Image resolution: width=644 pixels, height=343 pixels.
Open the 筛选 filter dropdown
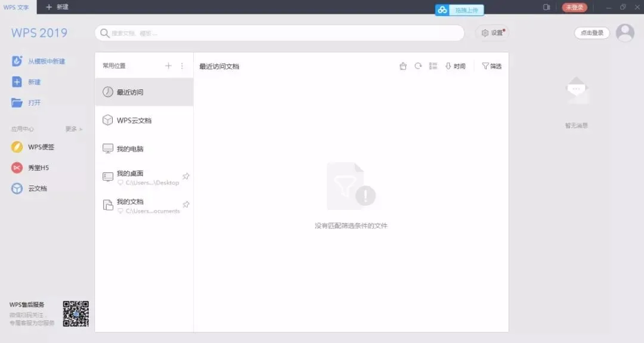coord(491,66)
